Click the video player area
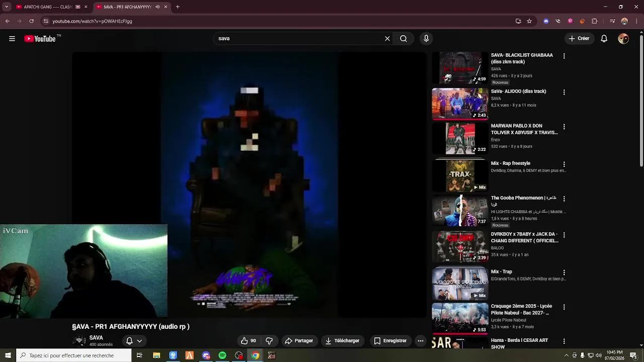 click(x=249, y=185)
